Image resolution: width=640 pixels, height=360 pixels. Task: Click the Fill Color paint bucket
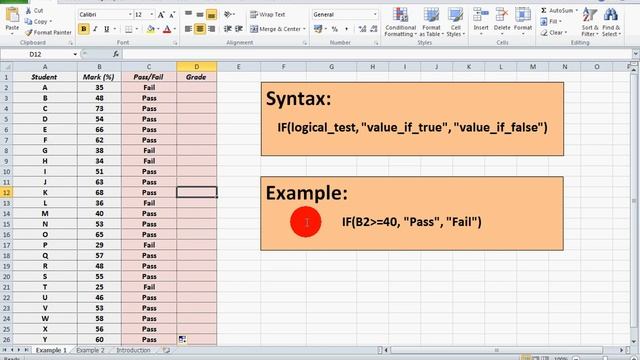click(x=151, y=29)
